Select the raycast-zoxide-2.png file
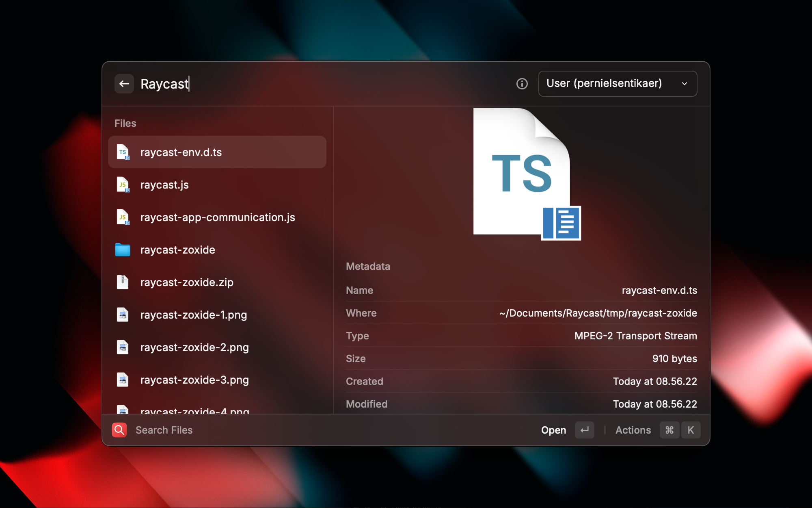The height and width of the screenshot is (508, 812). [194, 347]
